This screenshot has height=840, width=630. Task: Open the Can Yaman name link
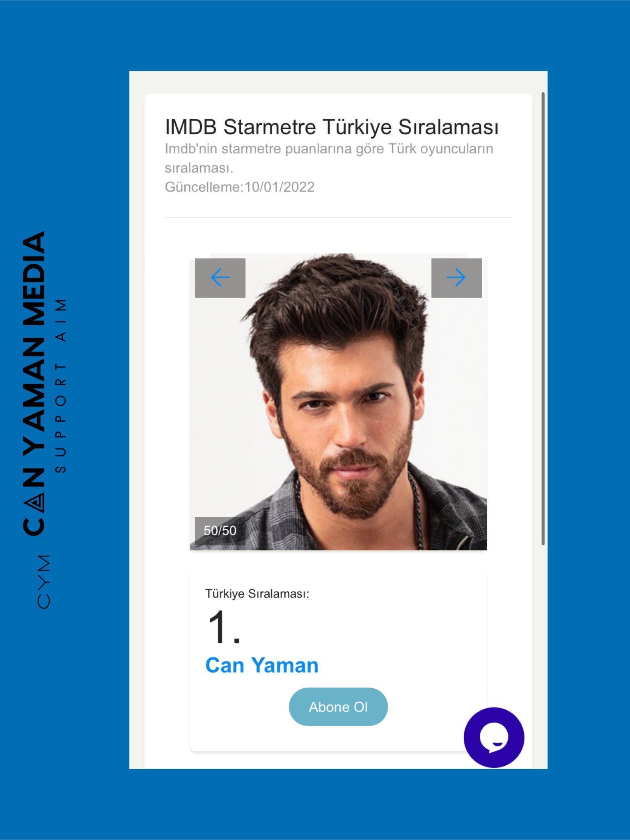pos(262,665)
